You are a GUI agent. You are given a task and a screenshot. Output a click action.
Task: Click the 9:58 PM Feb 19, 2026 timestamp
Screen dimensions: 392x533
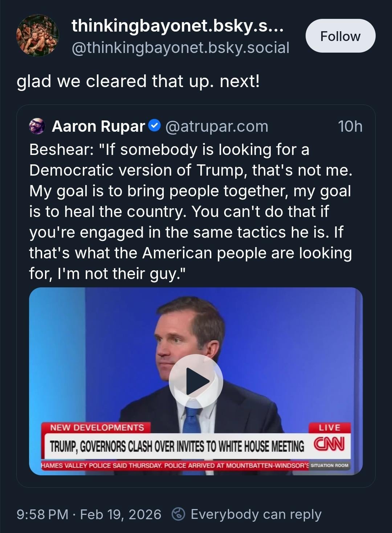tap(89, 514)
